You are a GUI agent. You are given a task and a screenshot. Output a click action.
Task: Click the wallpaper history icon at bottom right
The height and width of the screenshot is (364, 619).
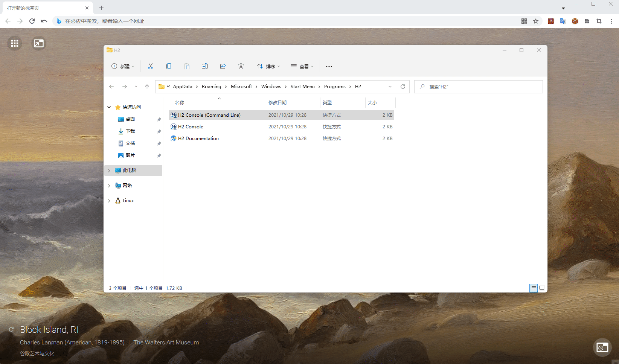(602, 347)
